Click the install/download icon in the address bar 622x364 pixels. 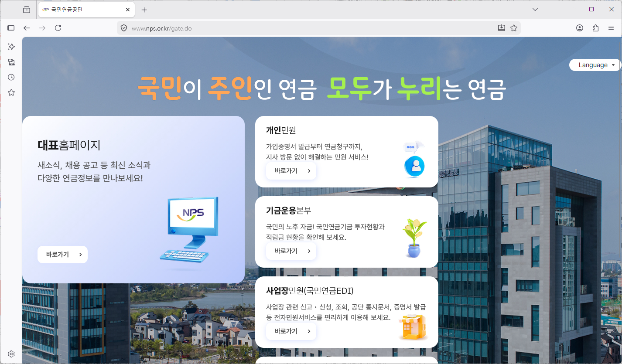(x=502, y=28)
